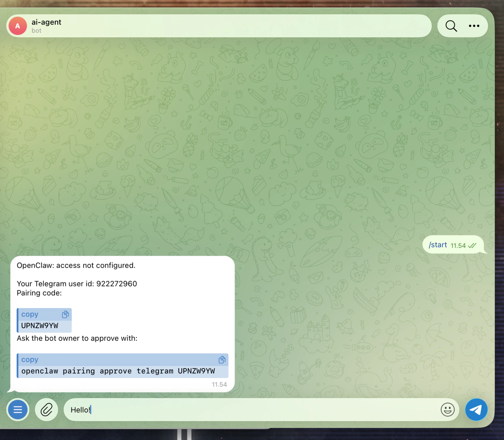Image resolution: width=504 pixels, height=440 pixels.
Task: Click the 11.54 timestamp on bot message
Action: tap(219, 384)
